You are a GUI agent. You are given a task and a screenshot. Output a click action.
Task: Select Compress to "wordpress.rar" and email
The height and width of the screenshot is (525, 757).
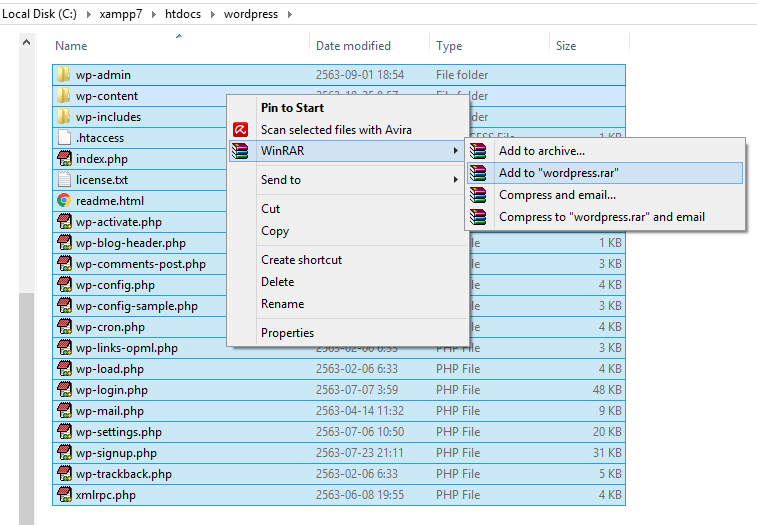coord(605,217)
